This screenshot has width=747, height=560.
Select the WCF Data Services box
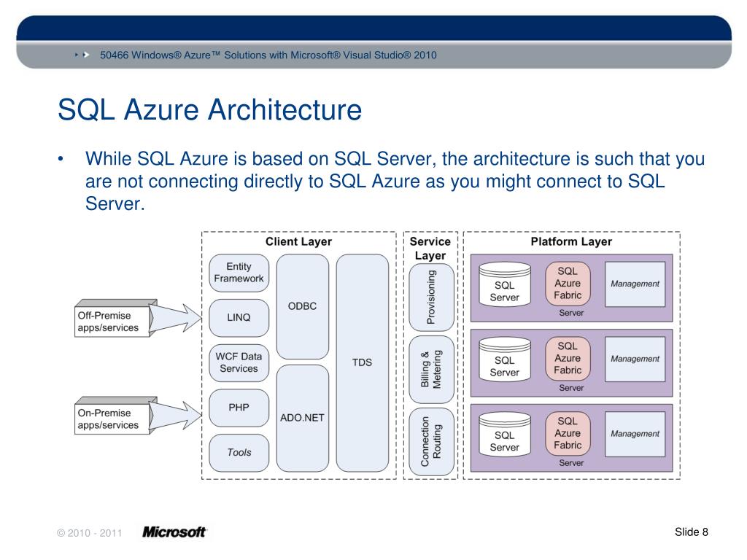click(x=239, y=362)
